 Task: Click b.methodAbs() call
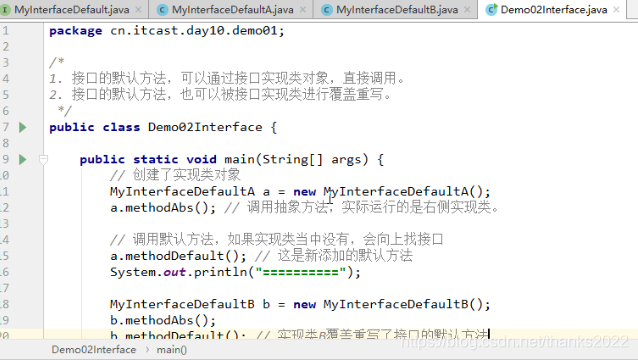coord(163,321)
